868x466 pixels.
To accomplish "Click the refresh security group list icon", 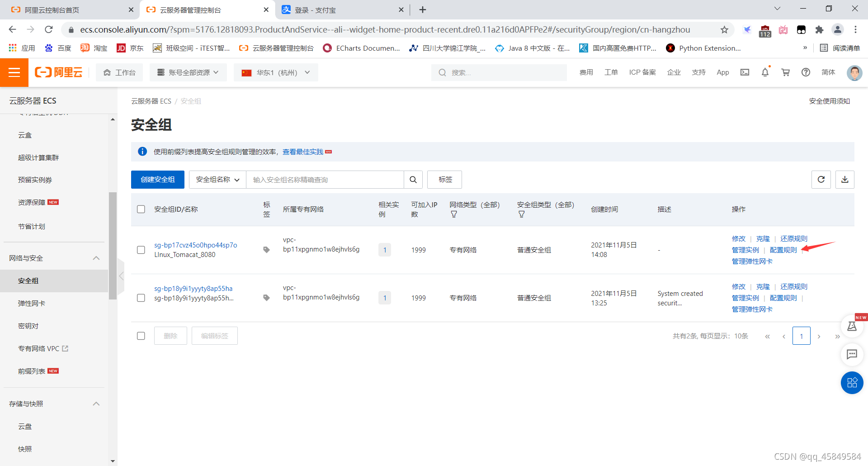I will point(821,180).
